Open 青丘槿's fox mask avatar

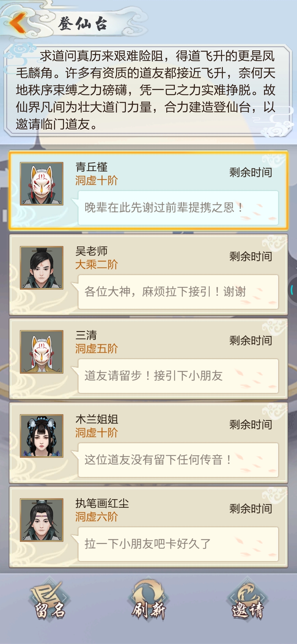42,184
